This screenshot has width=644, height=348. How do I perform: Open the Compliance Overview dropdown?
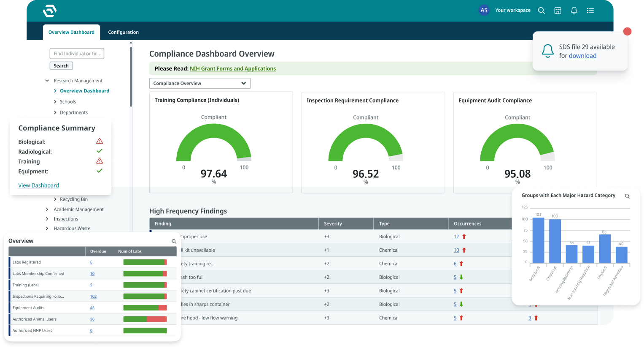pos(200,84)
